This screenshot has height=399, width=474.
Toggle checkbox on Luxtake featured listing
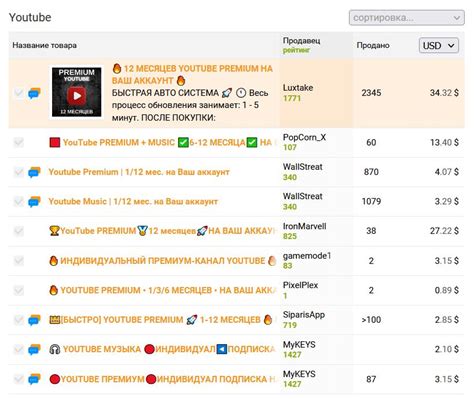click(x=19, y=93)
